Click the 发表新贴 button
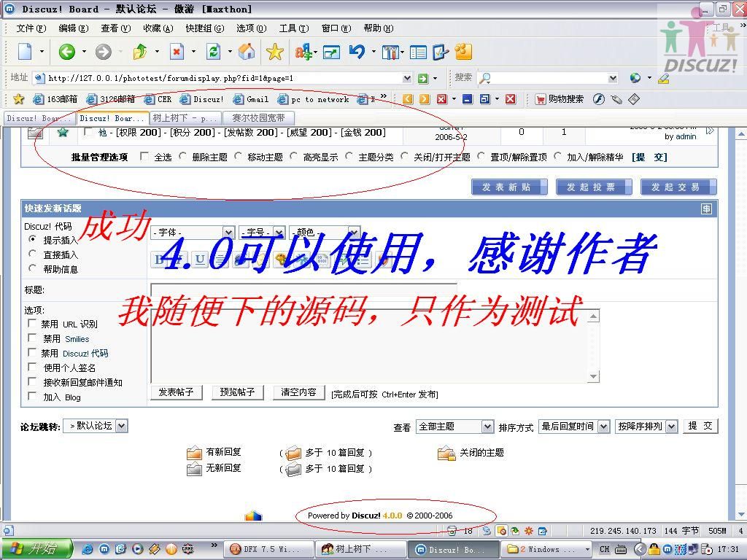 (509, 187)
